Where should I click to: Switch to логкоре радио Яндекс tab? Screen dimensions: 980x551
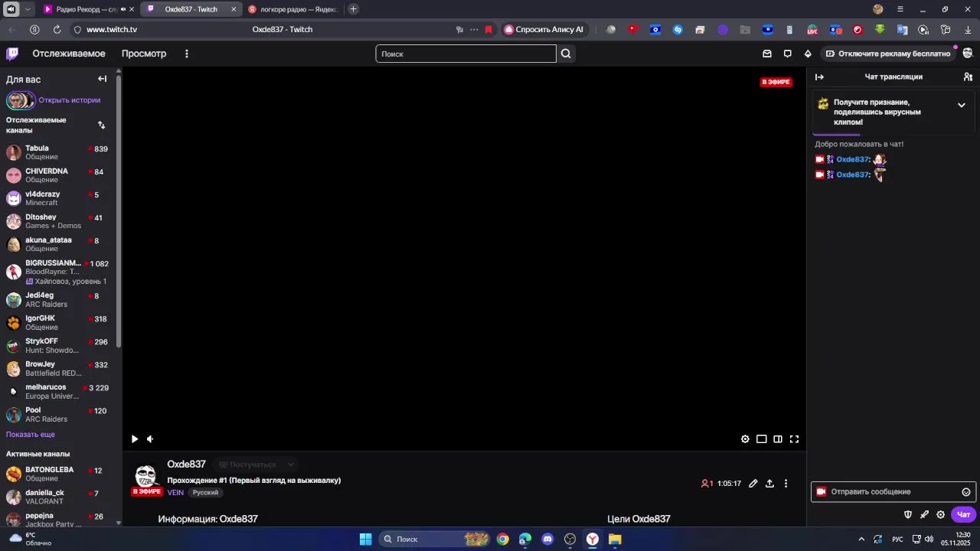296,9
